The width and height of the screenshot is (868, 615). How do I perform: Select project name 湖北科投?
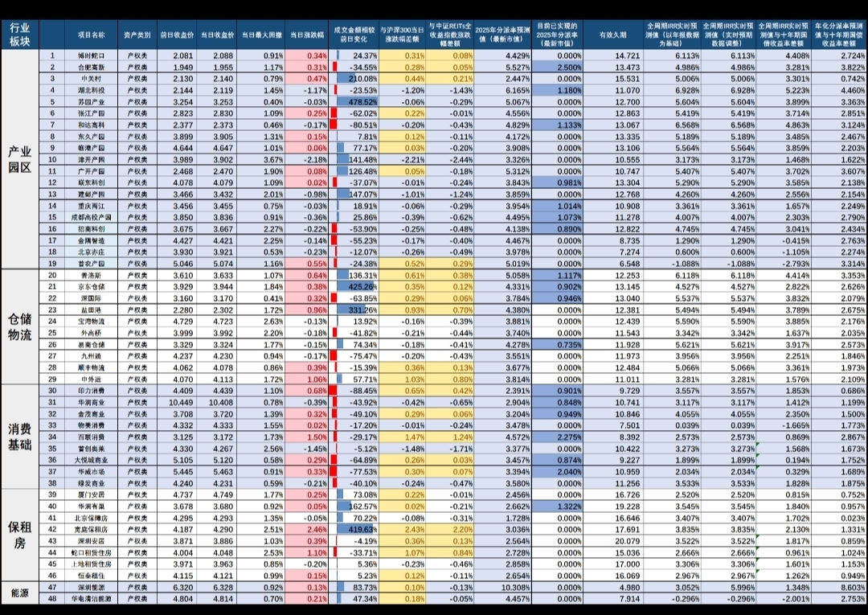point(92,90)
